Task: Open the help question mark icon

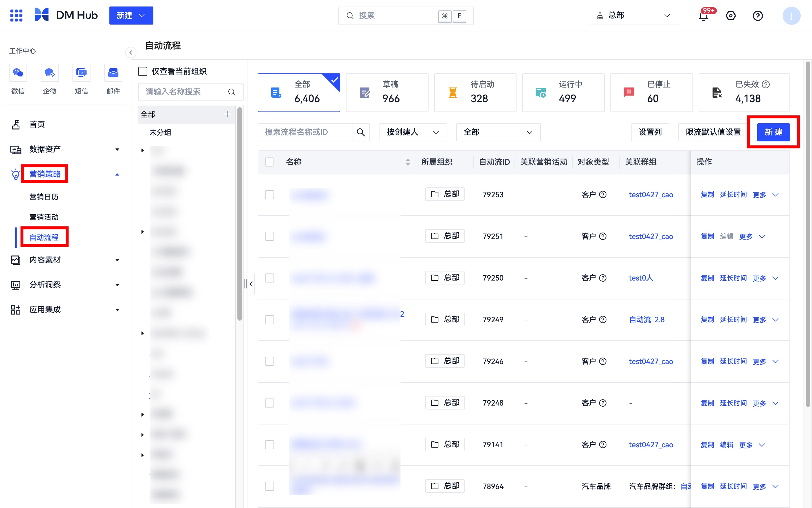Action: coord(758,16)
